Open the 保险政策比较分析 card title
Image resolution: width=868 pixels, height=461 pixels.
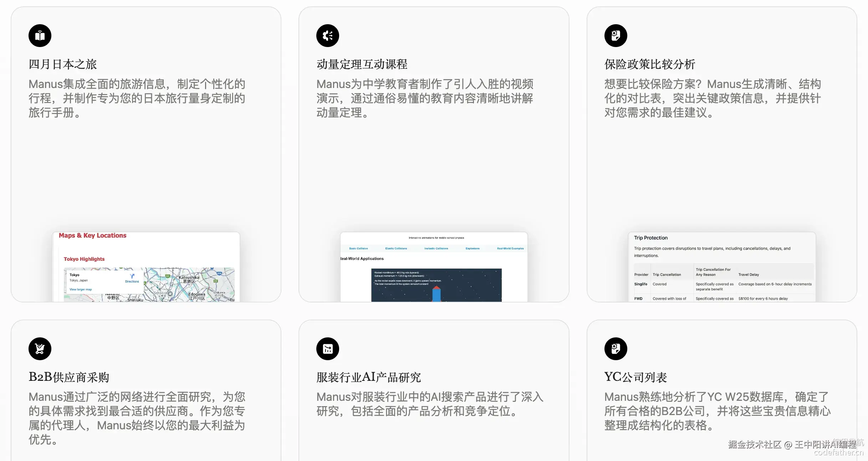pos(649,64)
